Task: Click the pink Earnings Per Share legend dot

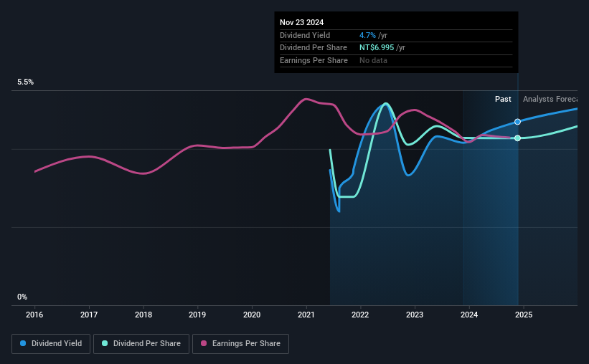Action: (x=204, y=343)
